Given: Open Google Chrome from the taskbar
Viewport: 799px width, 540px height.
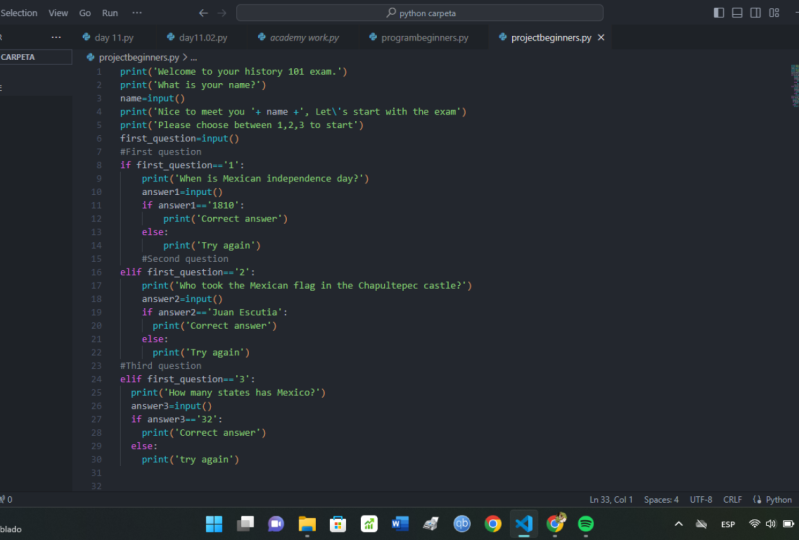Looking at the screenshot, I should click(x=493, y=524).
